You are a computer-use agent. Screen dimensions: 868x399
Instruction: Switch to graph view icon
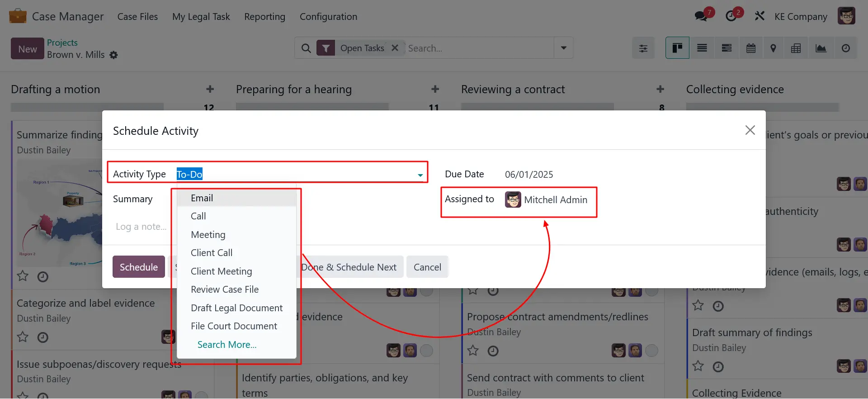click(821, 48)
